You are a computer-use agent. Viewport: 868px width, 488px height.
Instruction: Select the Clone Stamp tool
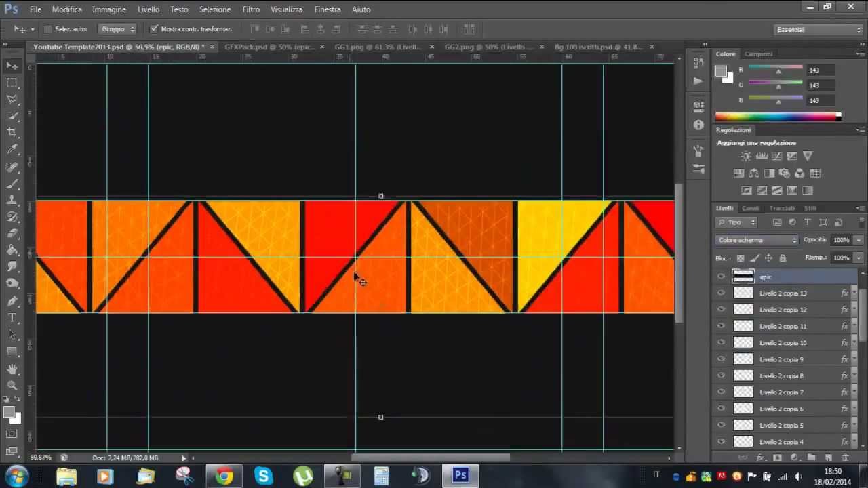tap(12, 201)
